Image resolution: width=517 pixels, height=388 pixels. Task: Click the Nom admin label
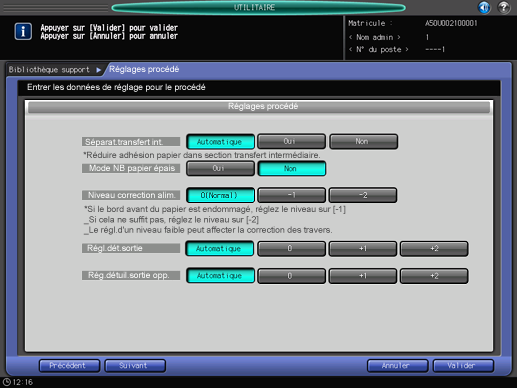point(375,37)
